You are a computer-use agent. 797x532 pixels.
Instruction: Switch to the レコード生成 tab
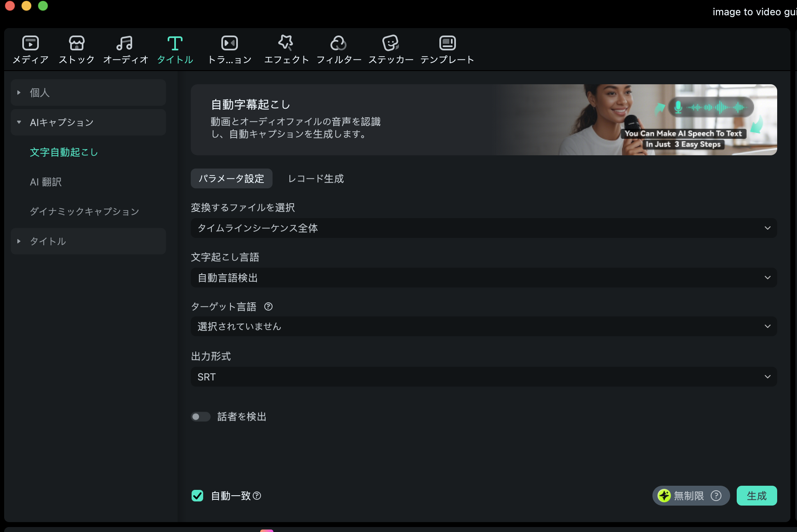316,178
